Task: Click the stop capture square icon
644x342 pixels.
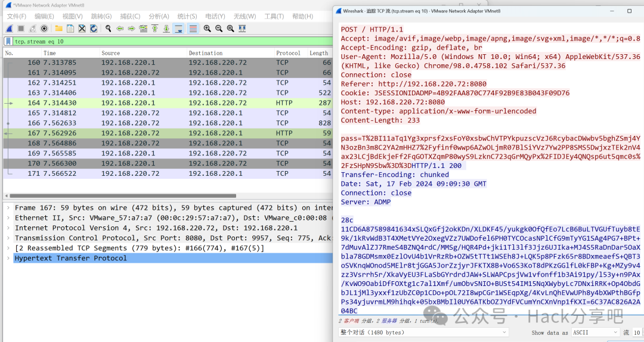Action: click(x=21, y=29)
